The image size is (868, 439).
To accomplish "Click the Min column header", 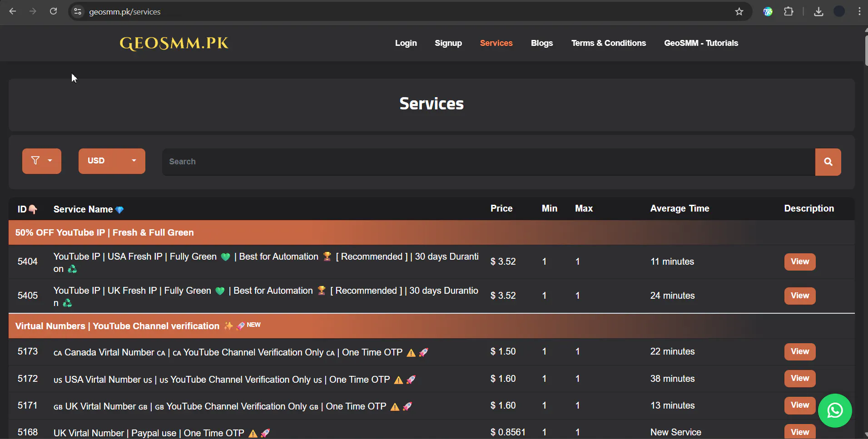I will (549, 208).
